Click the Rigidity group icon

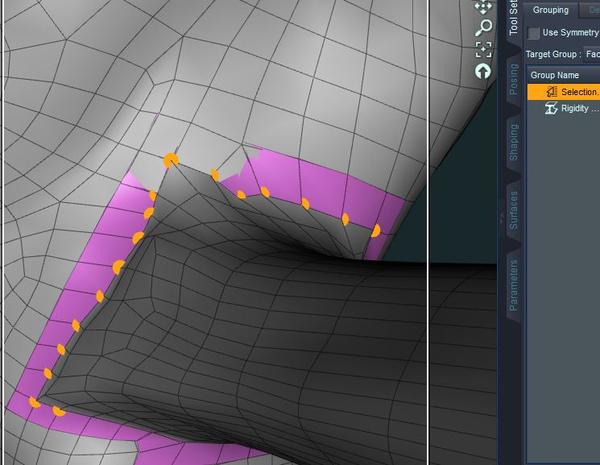pyautogui.click(x=551, y=109)
